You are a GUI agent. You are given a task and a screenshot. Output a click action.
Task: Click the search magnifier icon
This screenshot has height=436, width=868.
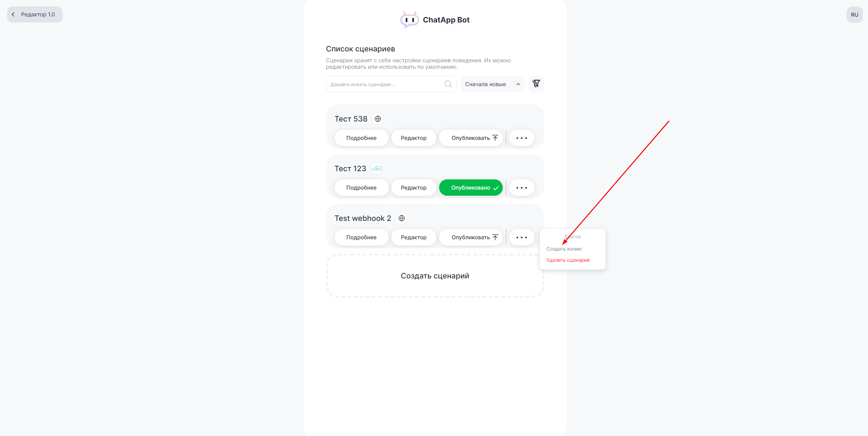448,84
